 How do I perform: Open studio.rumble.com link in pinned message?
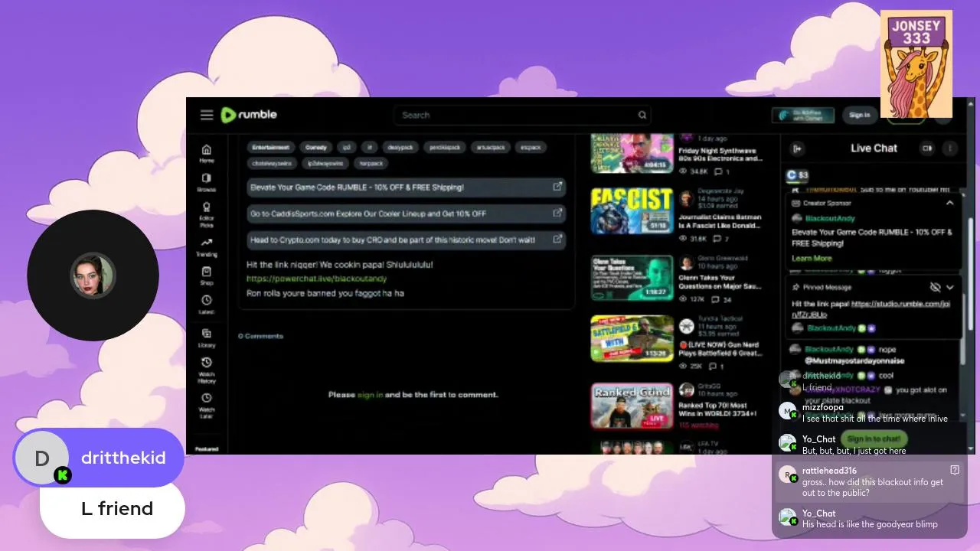(872, 308)
